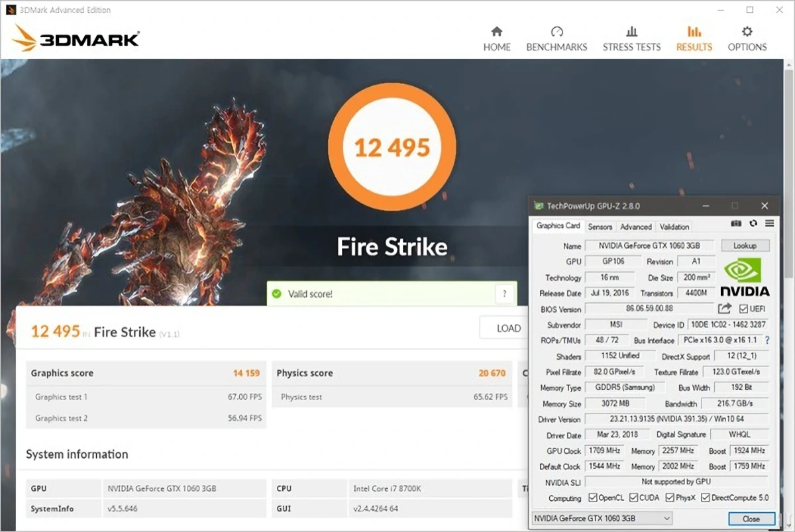Click the System information heading
Screen dimensions: 795x532
pos(77,454)
